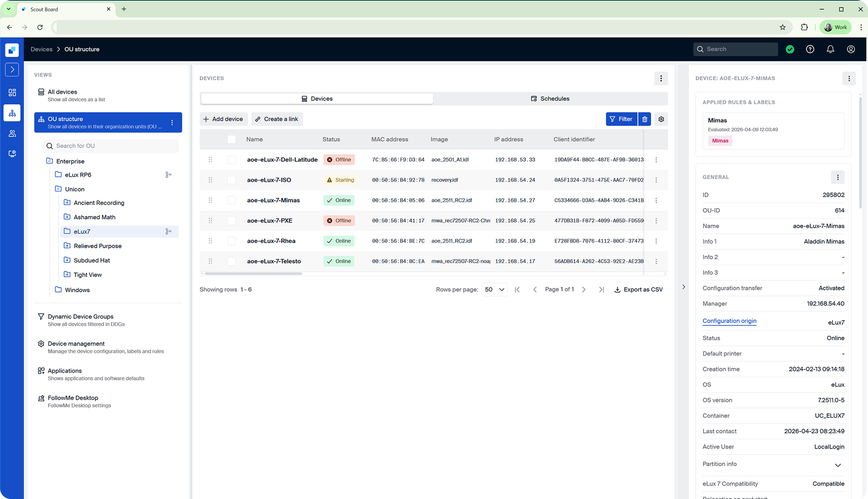This screenshot has height=499, width=868.
Task: Open OU structure view options menu
Action: tap(172, 123)
